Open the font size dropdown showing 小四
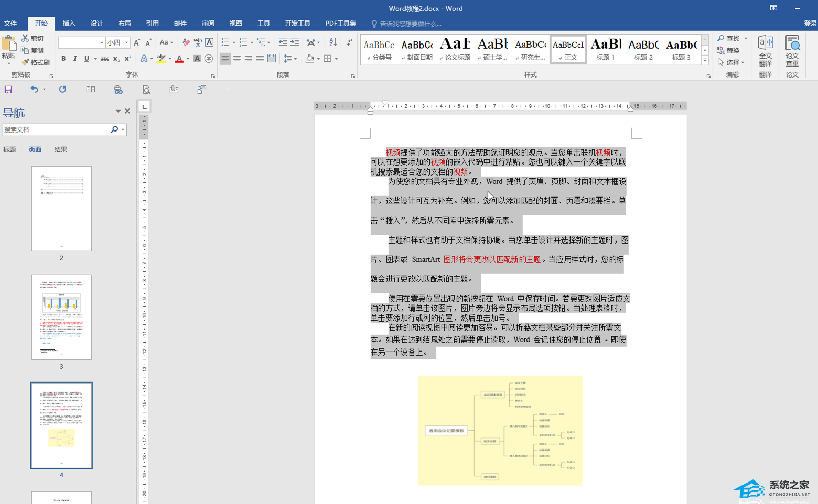Viewport: 818px width, 504px height. pos(126,42)
